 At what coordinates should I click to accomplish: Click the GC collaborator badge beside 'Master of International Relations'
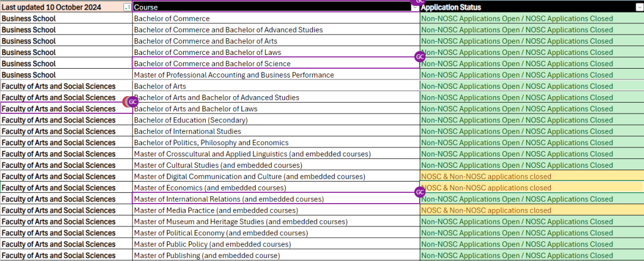(420, 192)
